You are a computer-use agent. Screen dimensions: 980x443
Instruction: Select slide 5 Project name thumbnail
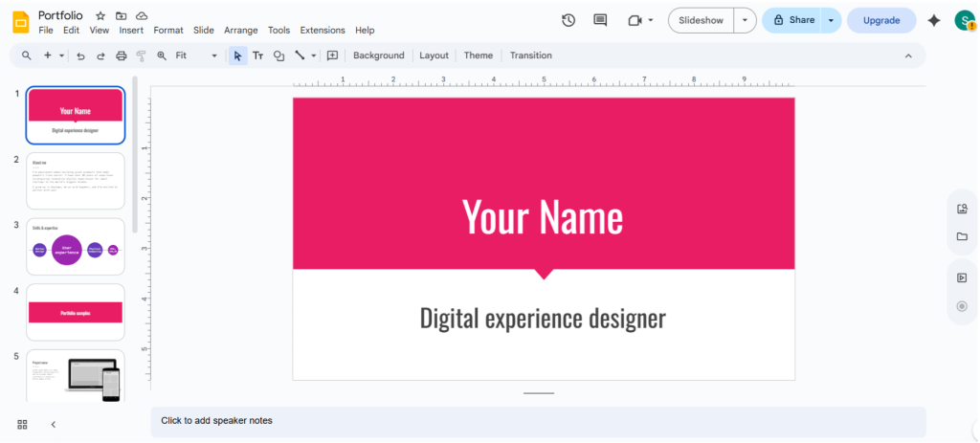pyautogui.click(x=75, y=376)
